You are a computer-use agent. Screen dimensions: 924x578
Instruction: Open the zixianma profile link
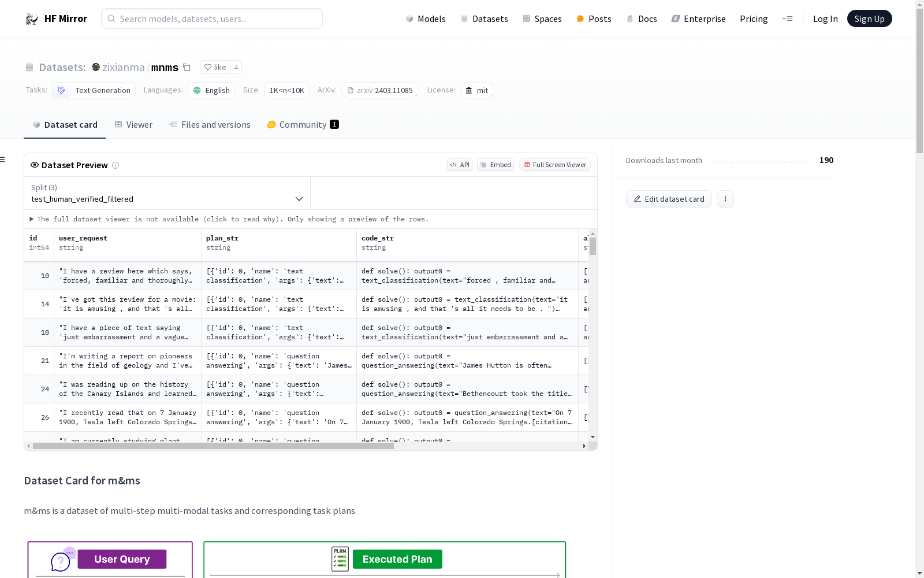click(x=124, y=67)
